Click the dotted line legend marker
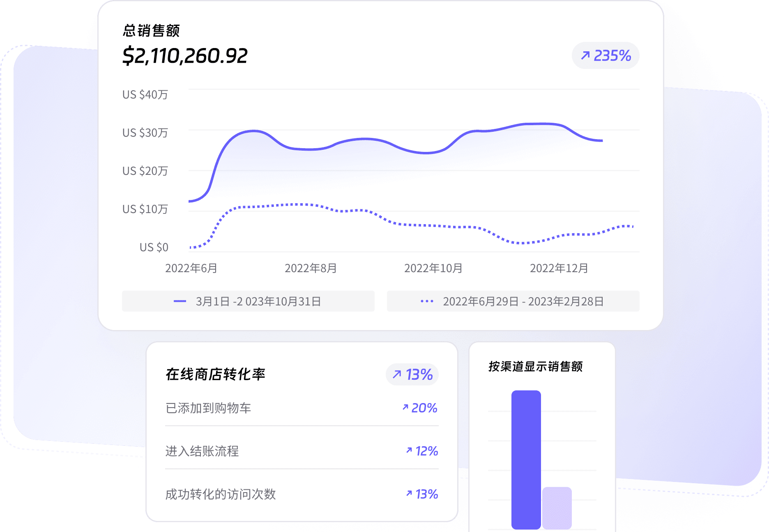 coord(427,301)
